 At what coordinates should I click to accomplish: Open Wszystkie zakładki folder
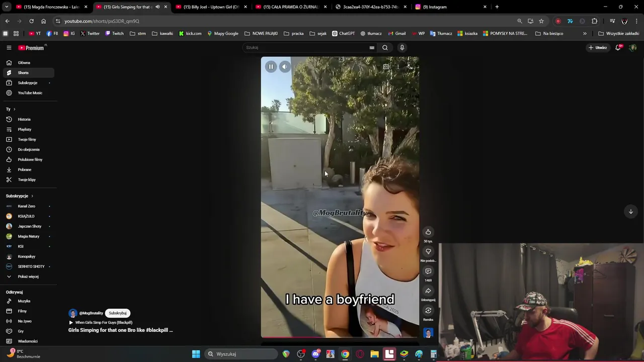(618, 34)
